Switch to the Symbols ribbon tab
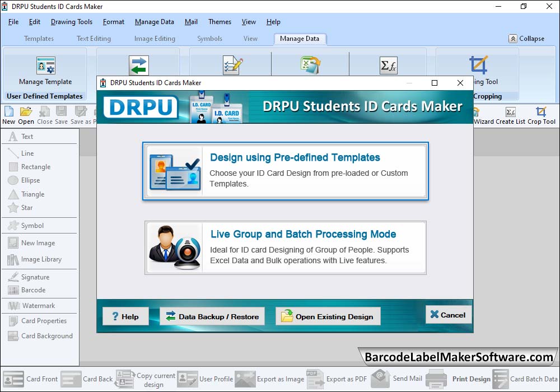This screenshot has width=560, height=392. pos(209,39)
